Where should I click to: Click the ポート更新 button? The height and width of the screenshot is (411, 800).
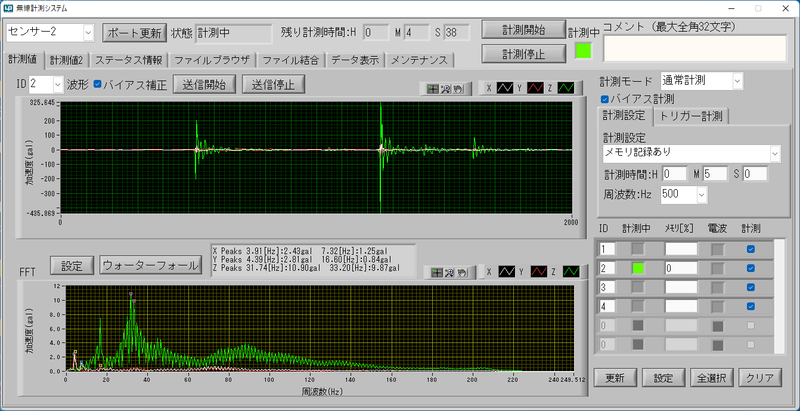135,33
